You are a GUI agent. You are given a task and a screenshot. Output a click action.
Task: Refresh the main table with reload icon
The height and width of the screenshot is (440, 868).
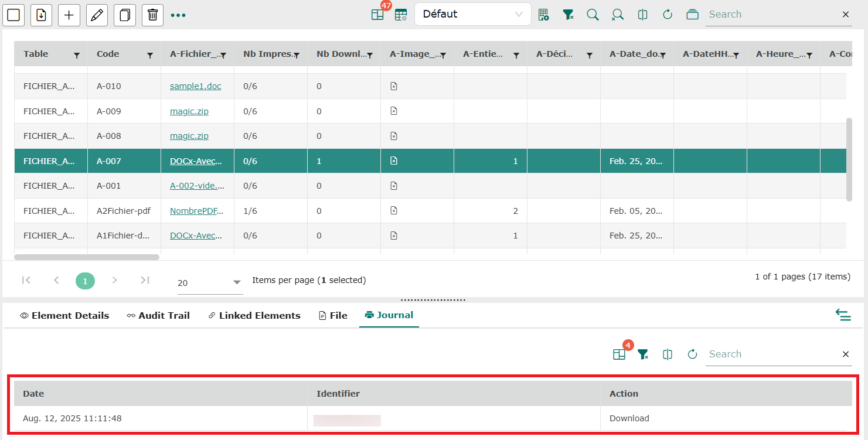(x=668, y=15)
